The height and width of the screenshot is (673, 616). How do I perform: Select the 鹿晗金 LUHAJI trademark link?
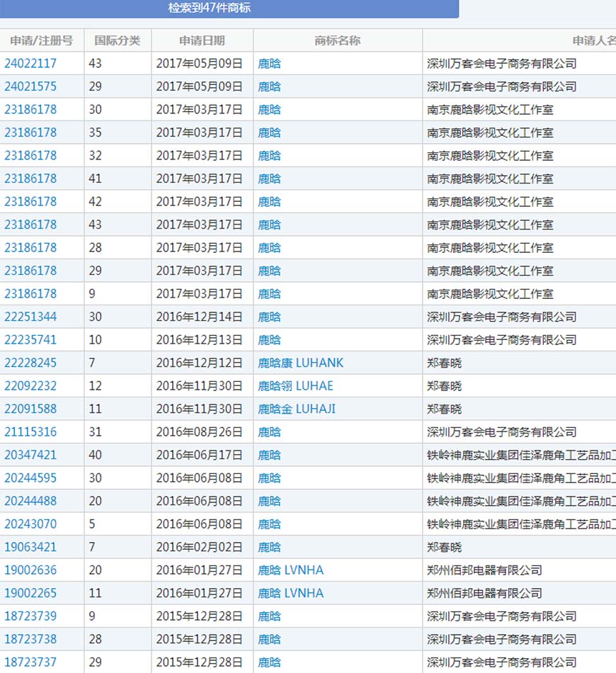pyautogui.click(x=297, y=409)
